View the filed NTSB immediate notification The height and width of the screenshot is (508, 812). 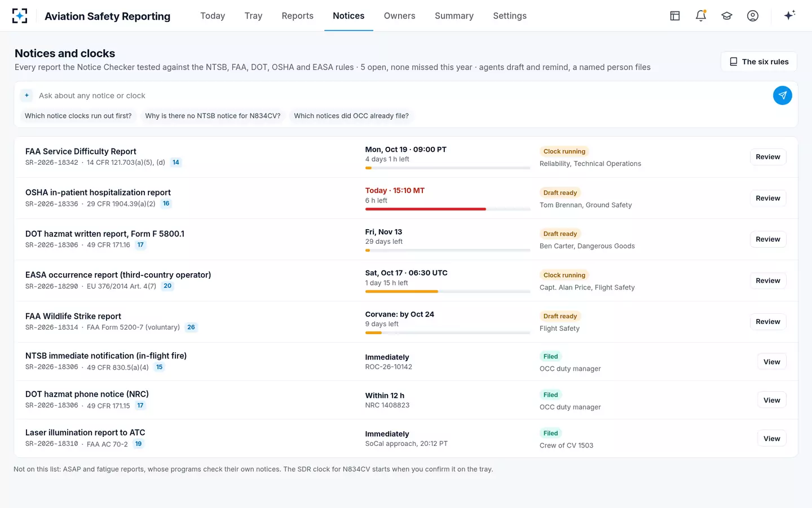[771, 362]
